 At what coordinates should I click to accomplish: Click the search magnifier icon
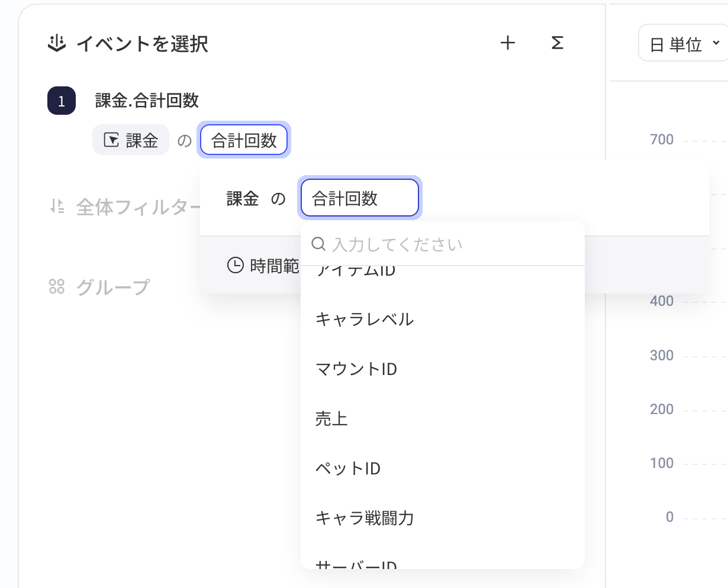(x=318, y=244)
